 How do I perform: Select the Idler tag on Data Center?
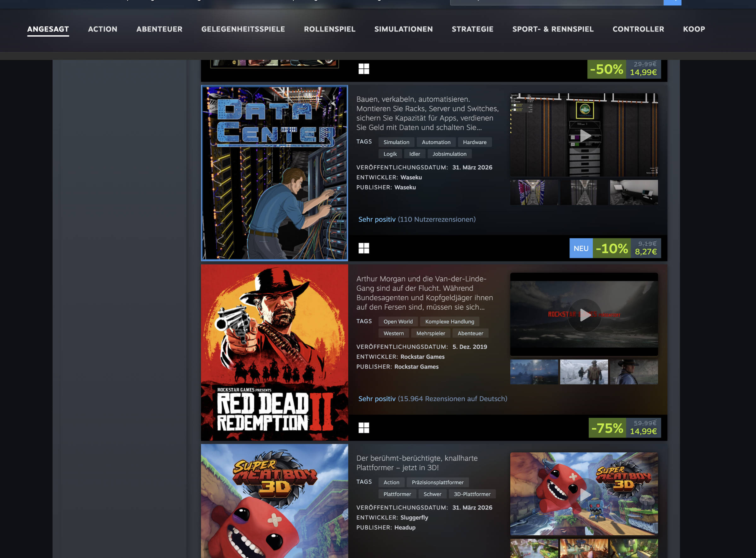(415, 154)
